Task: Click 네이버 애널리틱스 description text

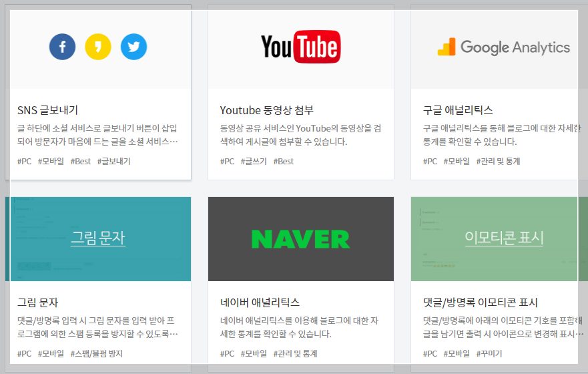Action: pyautogui.click(x=299, y=327)
